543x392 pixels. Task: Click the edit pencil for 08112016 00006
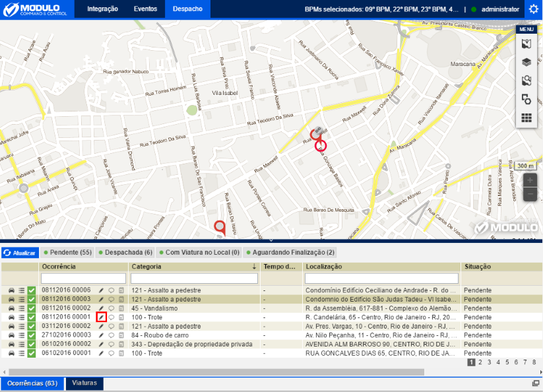pos(101,290)
